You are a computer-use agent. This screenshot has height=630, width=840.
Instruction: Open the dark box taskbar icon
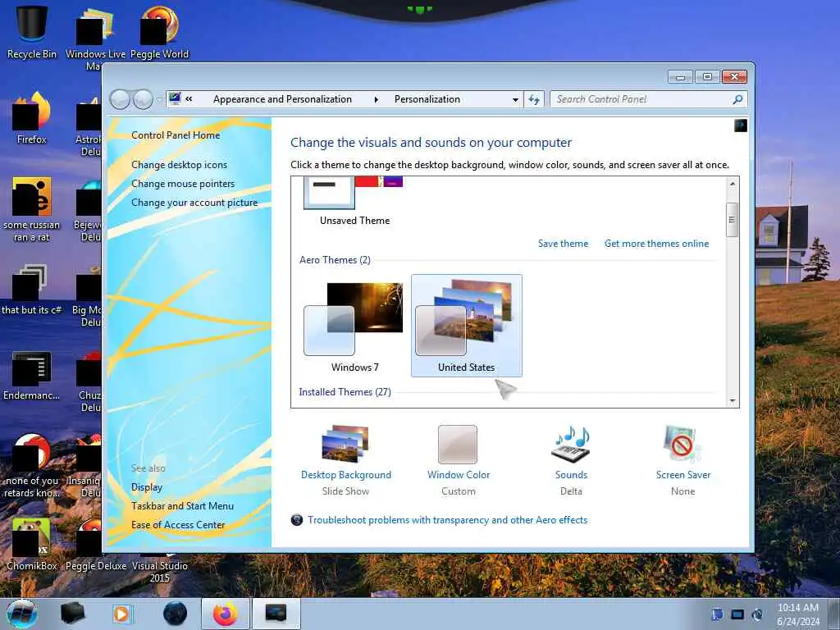pos(72,614)
